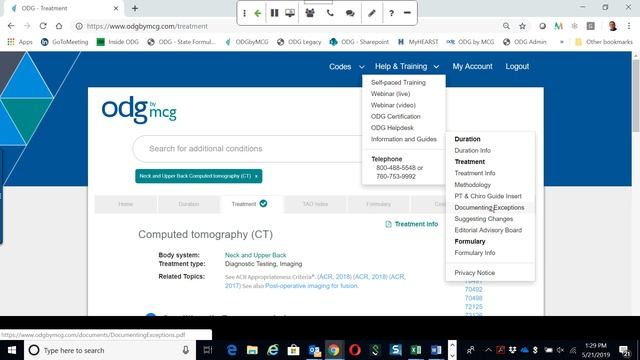Click the GoToMeeting help question mark
The height and width of the screenshot is (360, 640).
point(391,13)
